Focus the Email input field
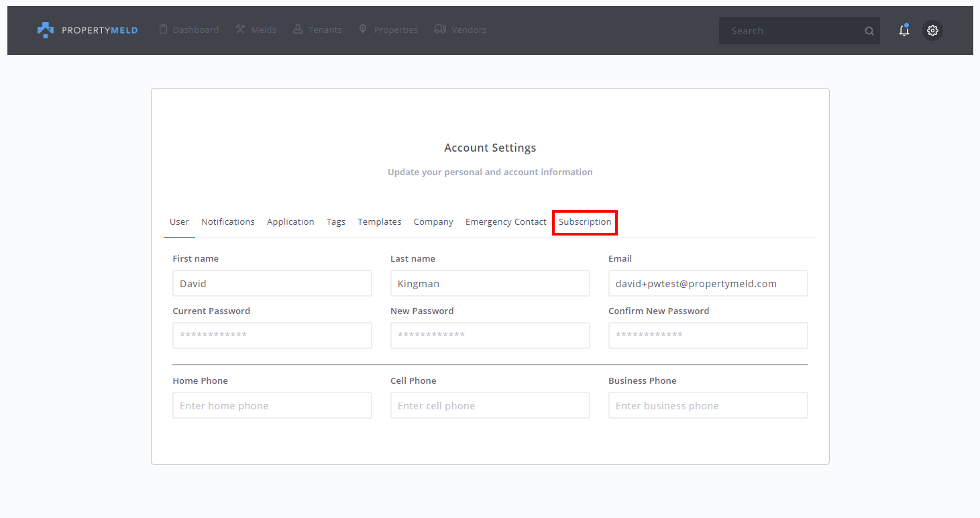This screenshot has height=518, width=980. 708,283
